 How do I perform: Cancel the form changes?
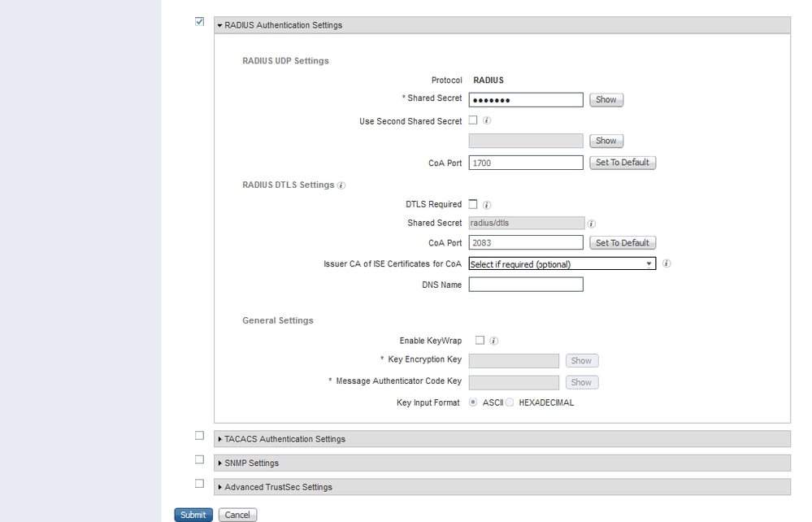(237, 515)
